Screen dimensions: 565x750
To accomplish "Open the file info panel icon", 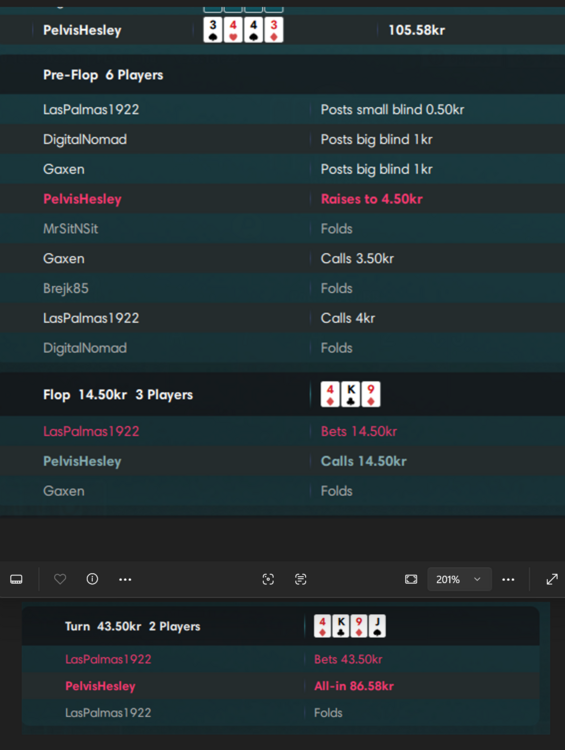I will click(92, 579).
